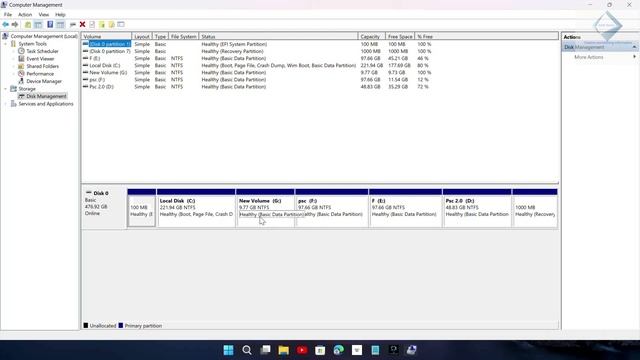640x360 pixels.
Task: Sort by the Status column header
Action: tap(278, 36)
